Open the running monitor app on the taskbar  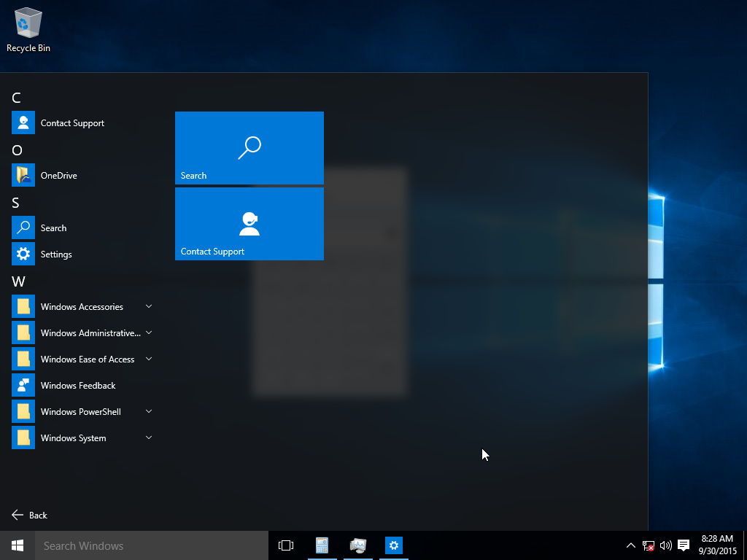click(x=357, y=545)
